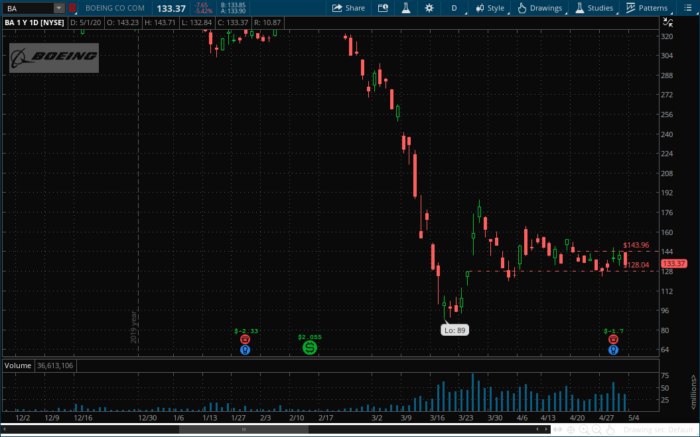The width and height of the screenshot is (700, 437).
Task: Click the 128.04 price level label
Action: (x=638, y=265)
